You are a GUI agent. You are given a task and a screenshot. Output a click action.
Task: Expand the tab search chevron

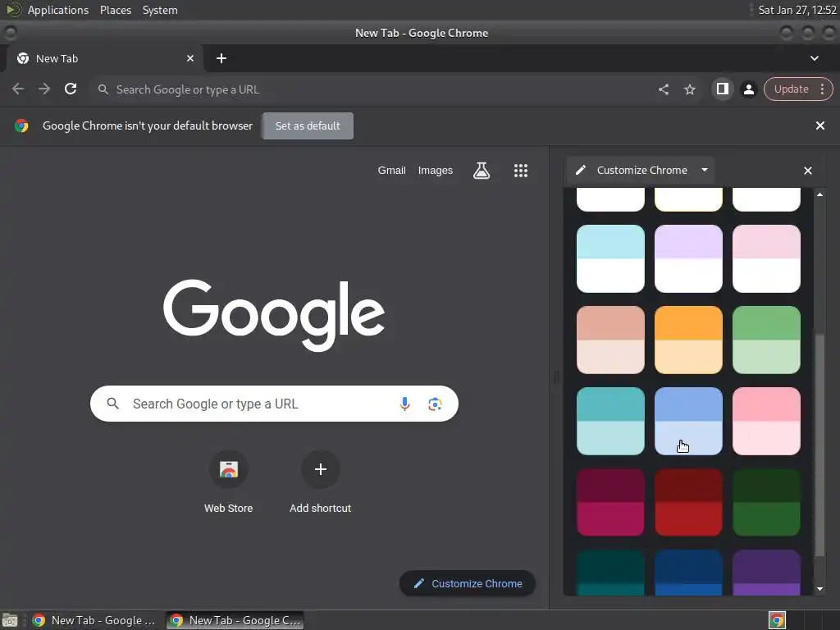(x=815, y=58)
